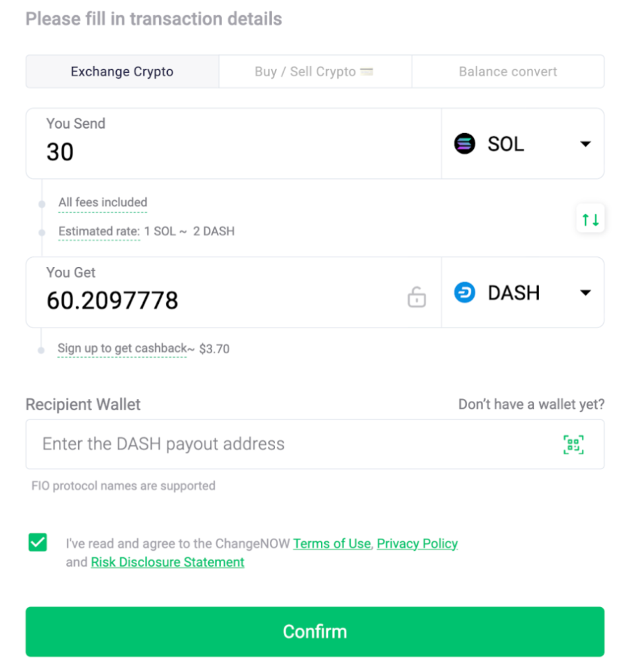
Task: Click the bank card icon on Buy / Sell Crypto
Action: coord(367,70)
